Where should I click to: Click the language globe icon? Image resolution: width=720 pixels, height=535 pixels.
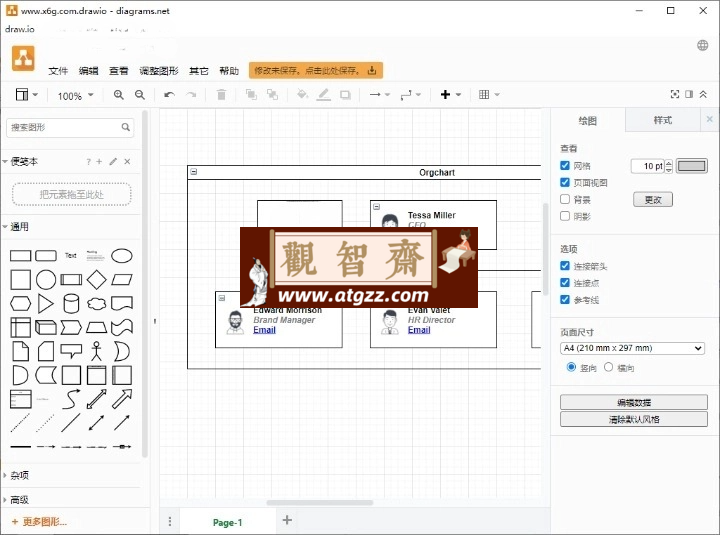(x=703, y=45)
